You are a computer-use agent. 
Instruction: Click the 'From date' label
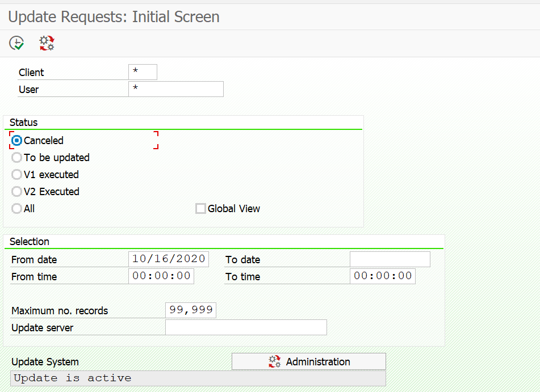point(34,260)
